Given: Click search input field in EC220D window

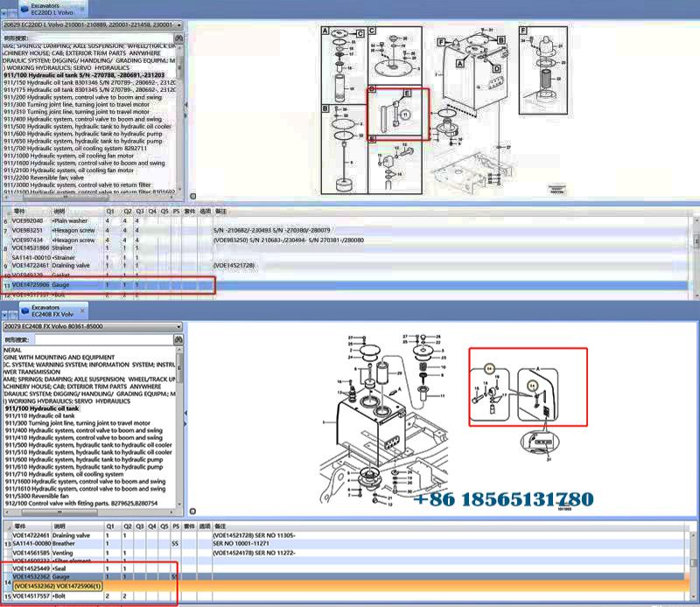Looking at the screenshot, I should pyautogui.click(x=101, y=38).
